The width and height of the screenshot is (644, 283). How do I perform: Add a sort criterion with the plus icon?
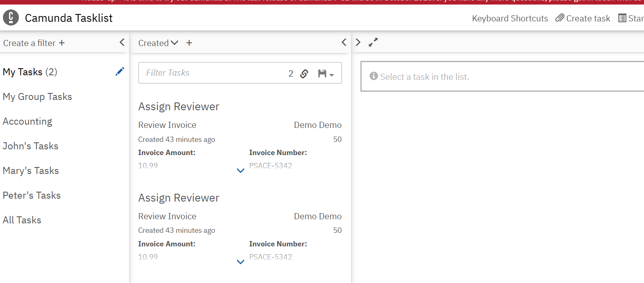[189, 43]
